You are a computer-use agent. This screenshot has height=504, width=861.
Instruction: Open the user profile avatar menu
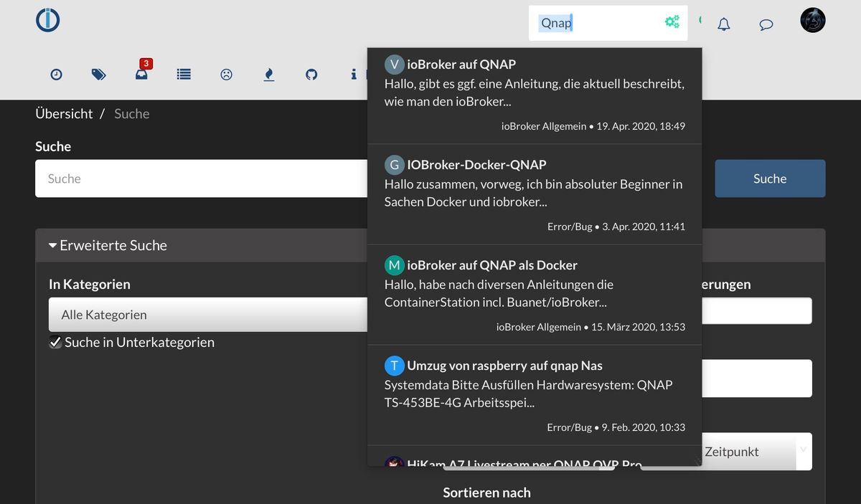(x=813, y=20)
